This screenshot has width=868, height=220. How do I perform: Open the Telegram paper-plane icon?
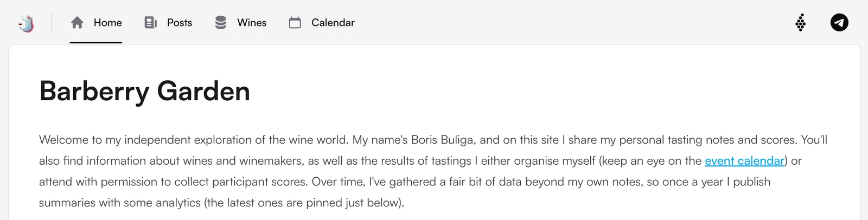tap(839, 23)
